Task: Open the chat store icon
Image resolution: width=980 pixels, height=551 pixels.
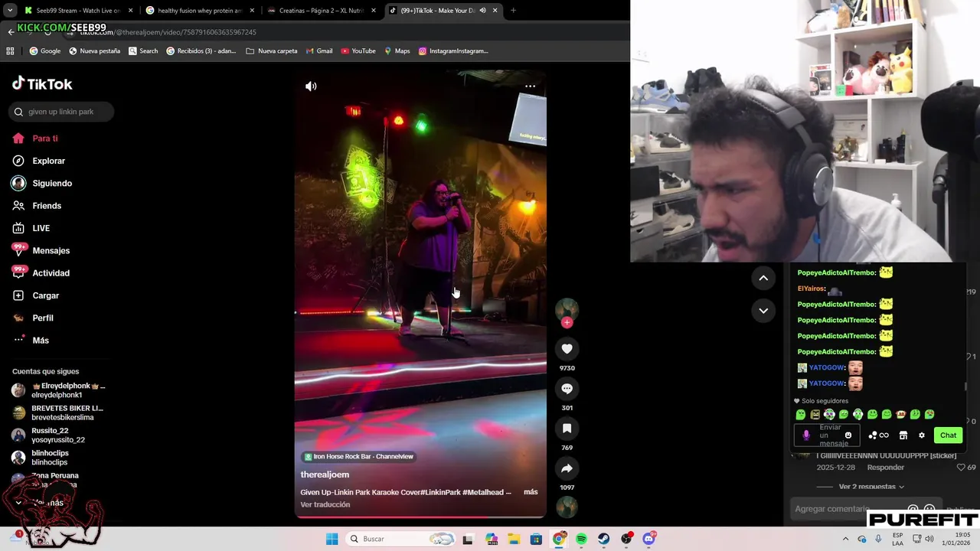Action: 903,435
